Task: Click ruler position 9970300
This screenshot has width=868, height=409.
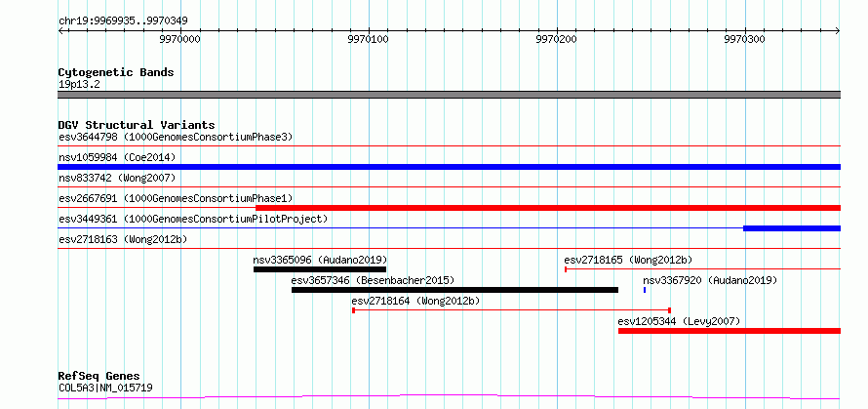Action: 744,39
